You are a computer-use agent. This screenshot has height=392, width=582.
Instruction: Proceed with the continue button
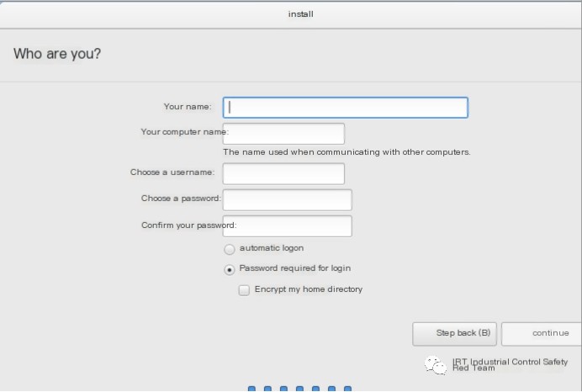[x=542, y=334]
